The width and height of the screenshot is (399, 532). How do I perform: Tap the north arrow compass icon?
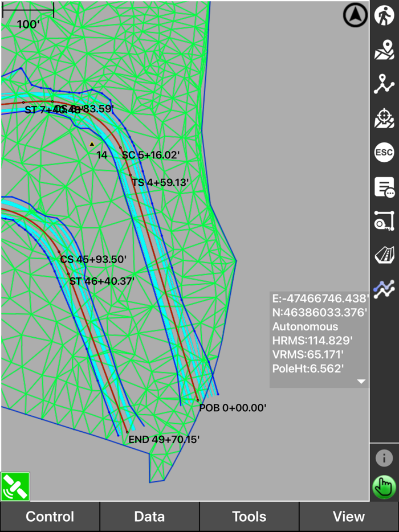click(x=356, y=15)
